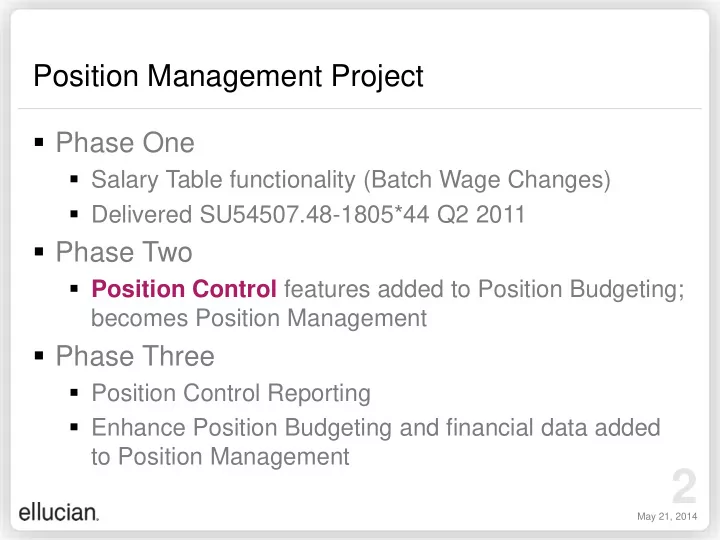Click Salary Table functionality line
This screenshot has width=720, height=540.
pos(351,180)
